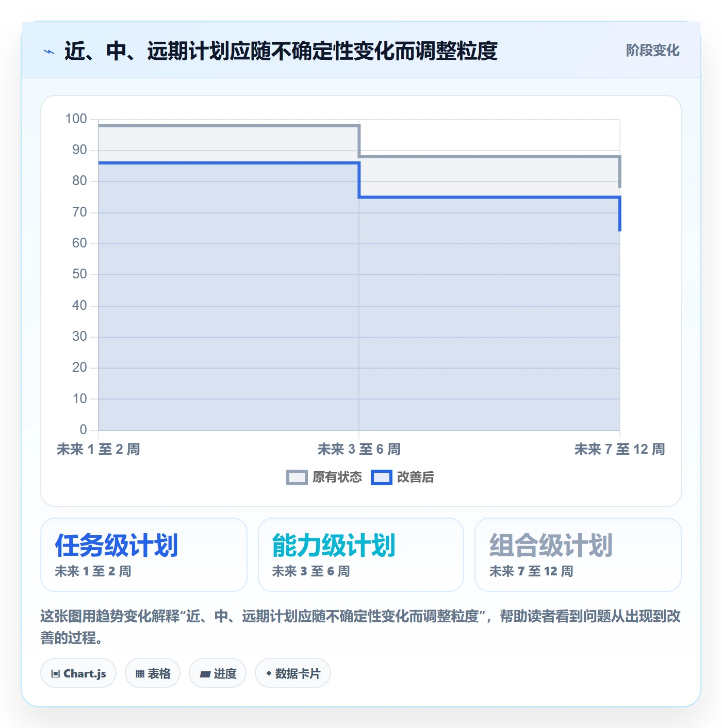
Task: Click the description paragraph starting 这张图用趋势变化解释
Action: (x=360, y=627)
